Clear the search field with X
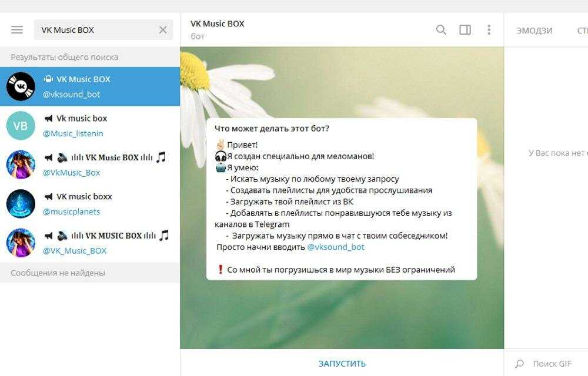 pos(163,30)
